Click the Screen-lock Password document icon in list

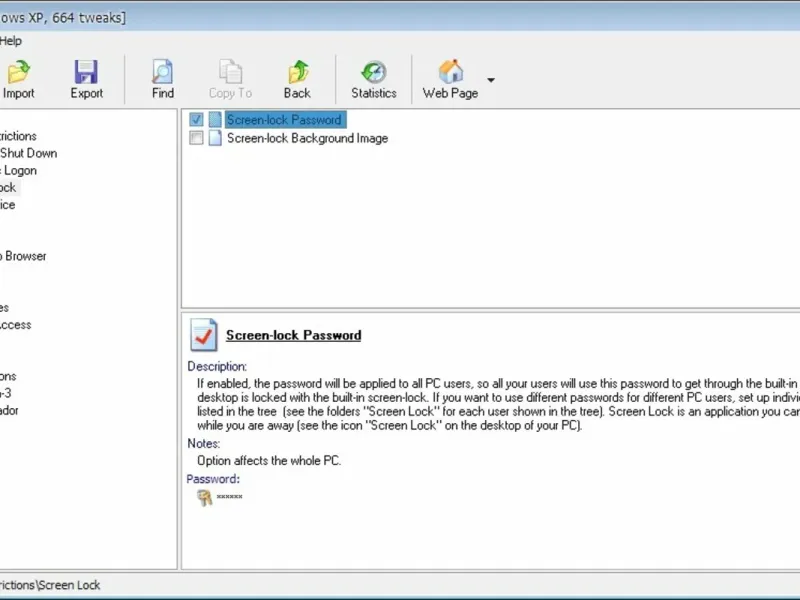click(215, 120)
